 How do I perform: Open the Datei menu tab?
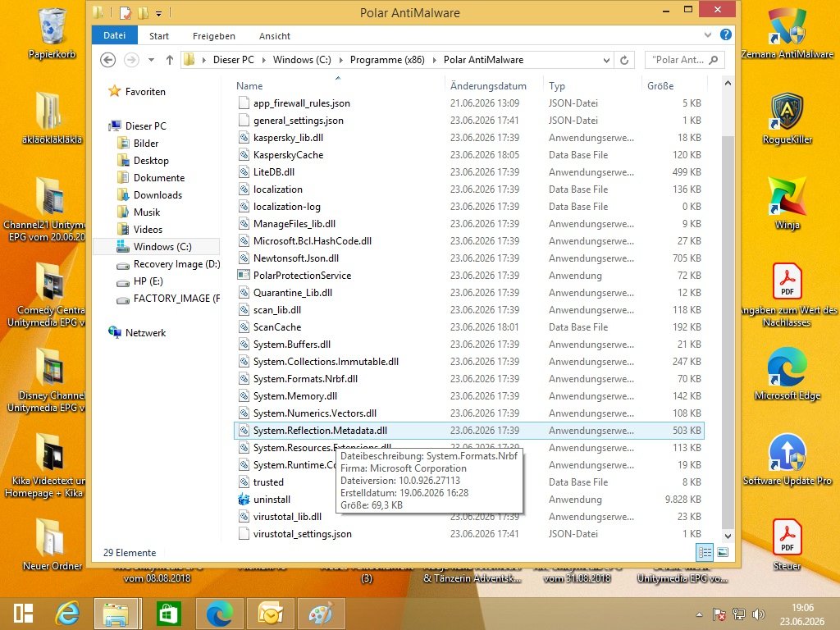(115, 35)
